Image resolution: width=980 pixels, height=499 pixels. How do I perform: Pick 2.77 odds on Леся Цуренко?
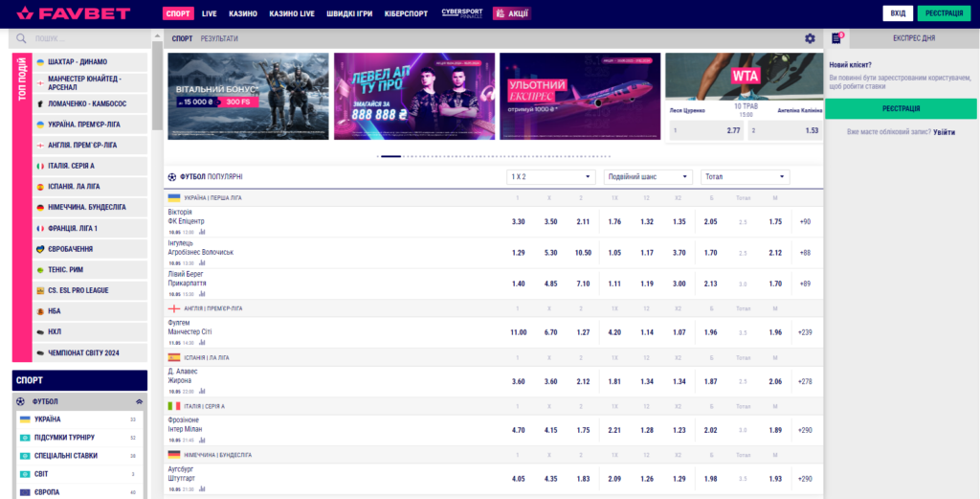coord(706,130)
